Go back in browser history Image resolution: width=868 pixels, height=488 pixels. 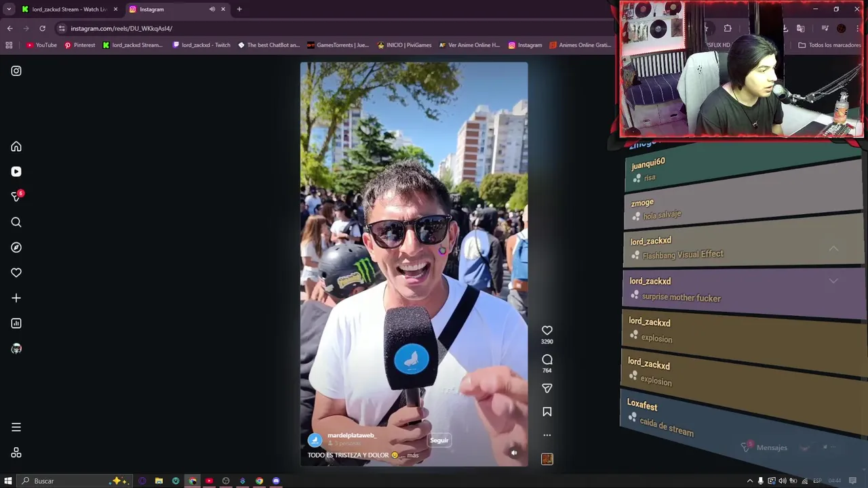point(9,28)
